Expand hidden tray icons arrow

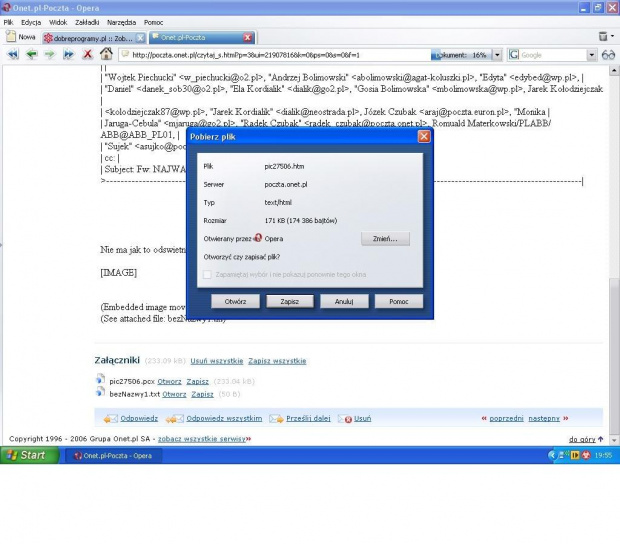[x=552, y=455]
